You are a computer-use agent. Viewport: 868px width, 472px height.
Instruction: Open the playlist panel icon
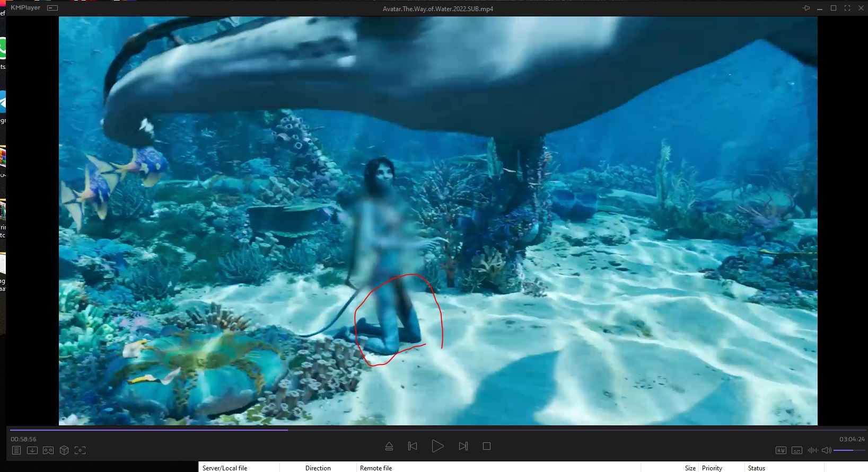point(16,450)
